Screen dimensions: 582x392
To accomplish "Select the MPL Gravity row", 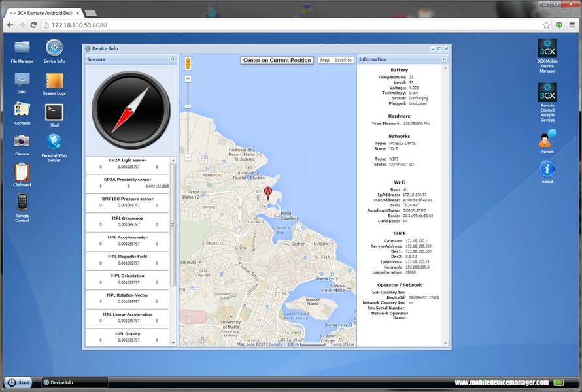I will coord(128,337).
